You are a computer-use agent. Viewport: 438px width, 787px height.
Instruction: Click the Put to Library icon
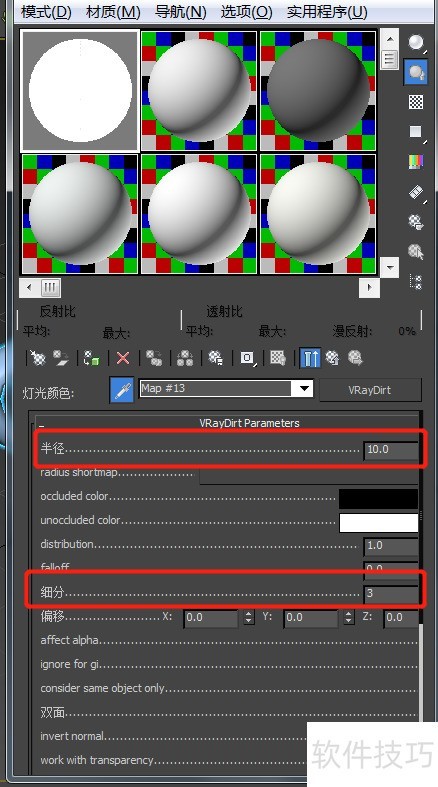(216, 358)
